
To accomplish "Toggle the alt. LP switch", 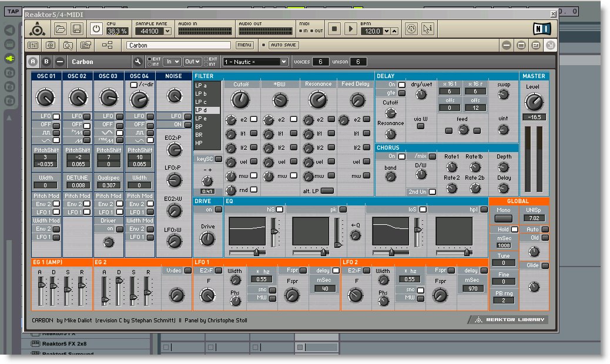I will 327,191.
